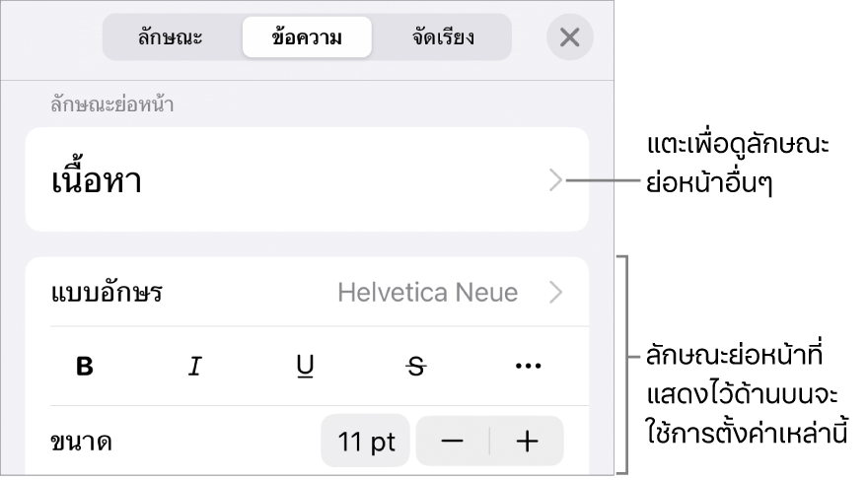This screenshot has width=868, height=480.
Task: Toggle bold (B) formatting
Action: (x=84, y=366)
